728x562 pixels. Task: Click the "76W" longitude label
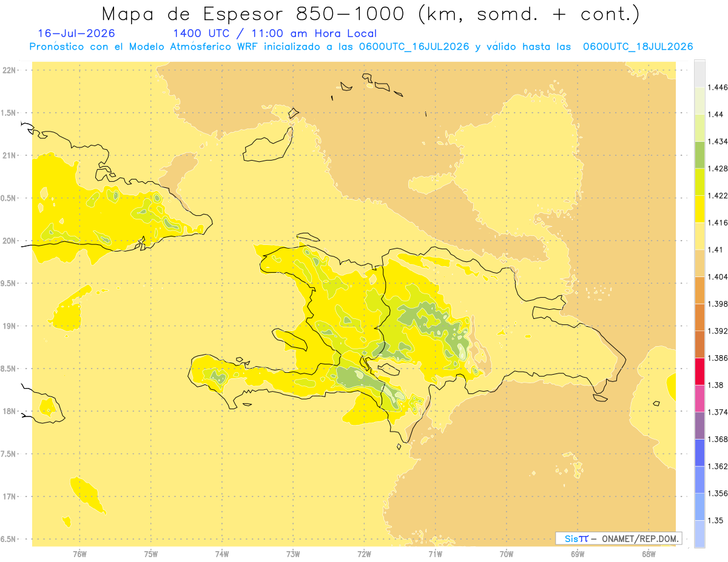[79, 554]
